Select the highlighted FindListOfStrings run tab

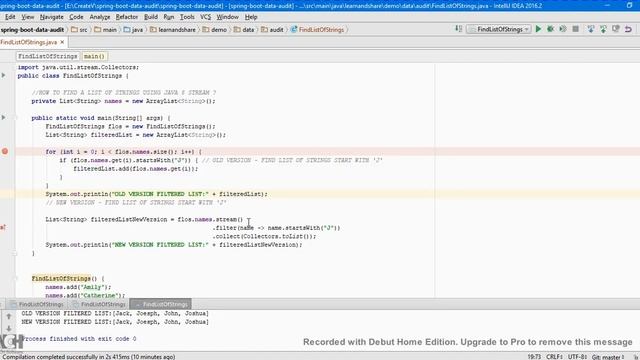tap(161, 304)
